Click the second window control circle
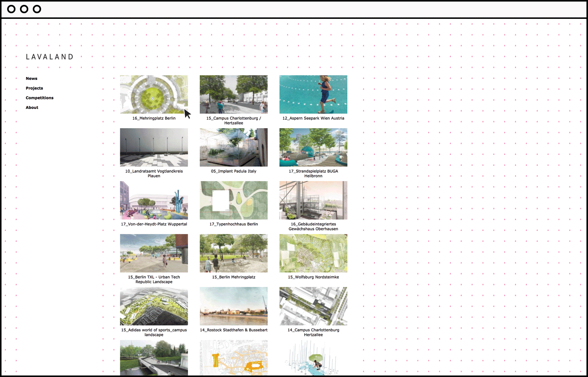This screenshot has height=377, width=588. pos(24,9)
